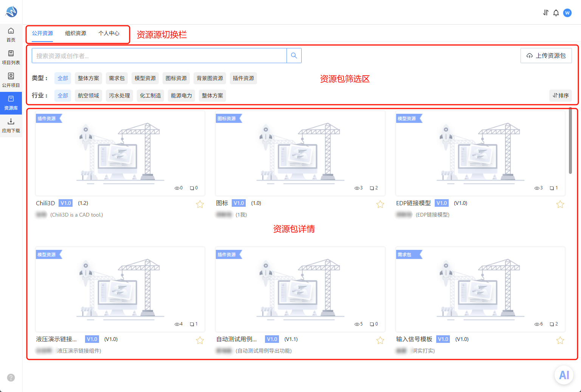
Task: Click the transfer arrows icon in header
Action: (545, 13)
